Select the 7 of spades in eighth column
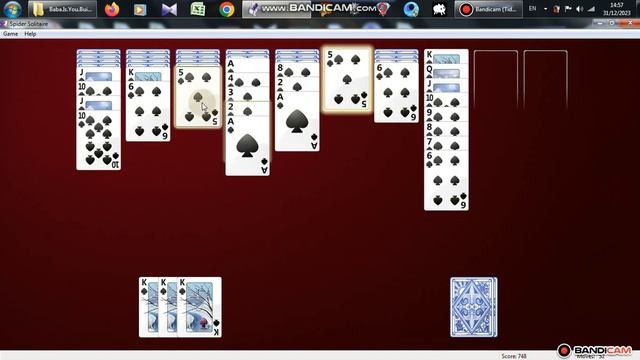640x360 pixels. [446, 144]
